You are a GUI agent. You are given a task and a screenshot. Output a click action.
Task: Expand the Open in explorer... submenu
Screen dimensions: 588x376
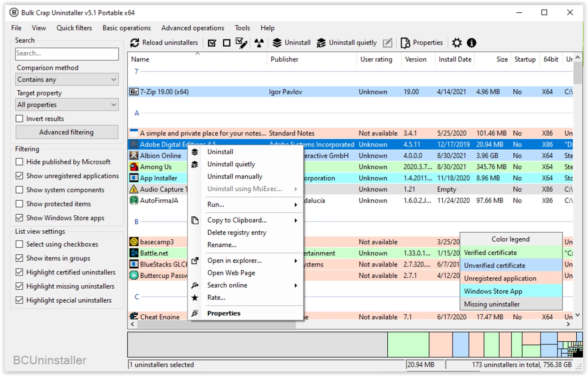pyautogui.click(x=245, y=260)
